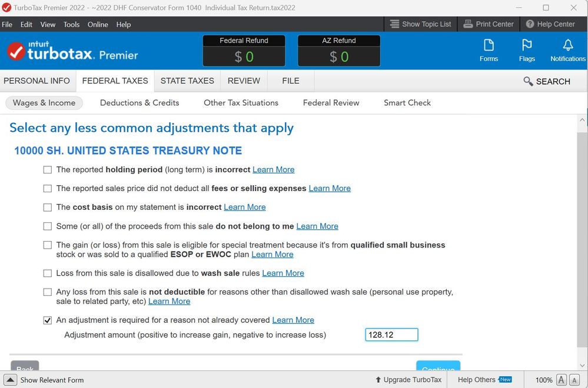This screenshot has width=588, height=388.
Task: Maximize the TurboTax window
Action: (546, 8)
